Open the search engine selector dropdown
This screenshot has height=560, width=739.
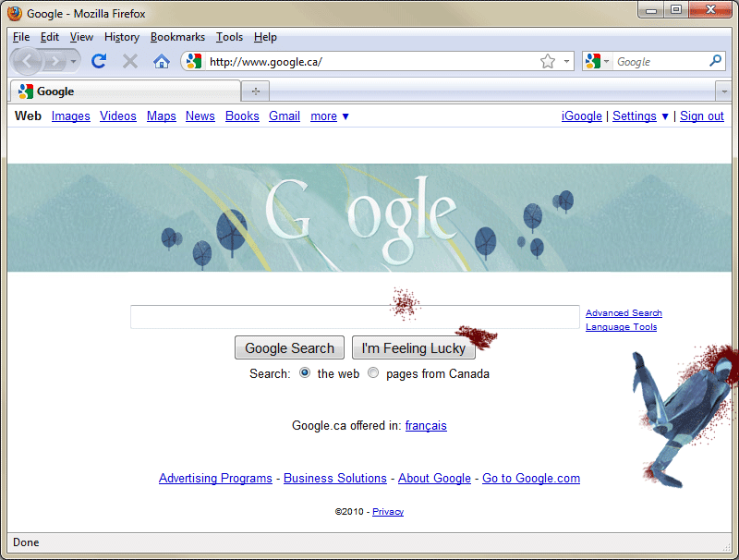tap(597, 61)
